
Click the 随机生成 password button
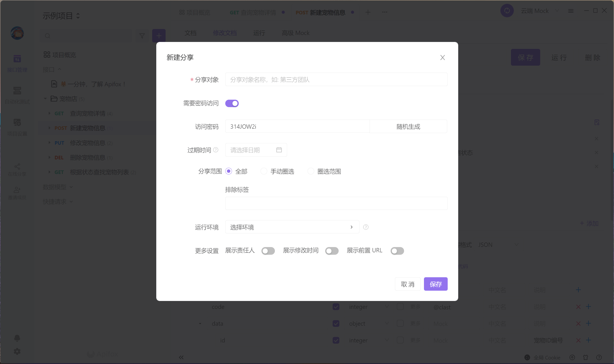(x=408, y=126)
